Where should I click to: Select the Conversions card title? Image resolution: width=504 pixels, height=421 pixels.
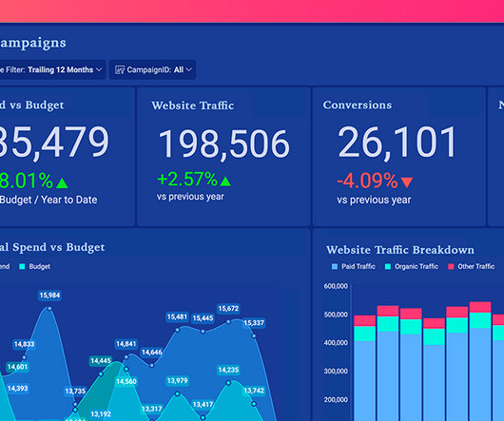coord(358,105)
